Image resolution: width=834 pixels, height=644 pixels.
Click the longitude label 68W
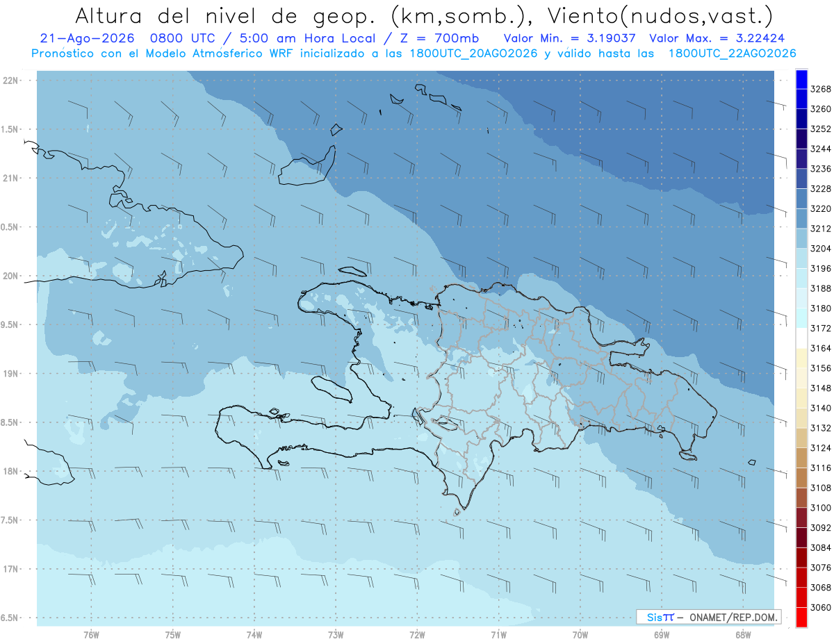tap(743, 634)
